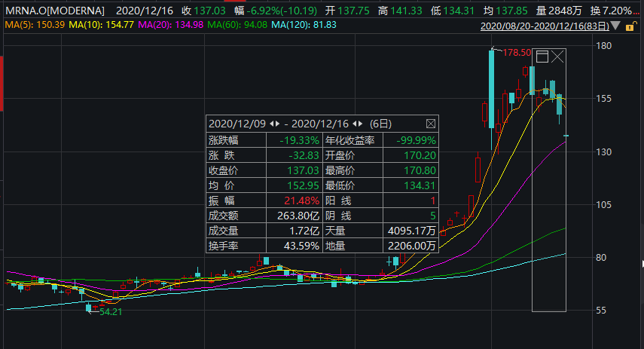Image resolution: width=644 pixels, height=349 pixels.
Task: Close the interval statistics popup
Action: pyautogui.click(x=430, y=124)
